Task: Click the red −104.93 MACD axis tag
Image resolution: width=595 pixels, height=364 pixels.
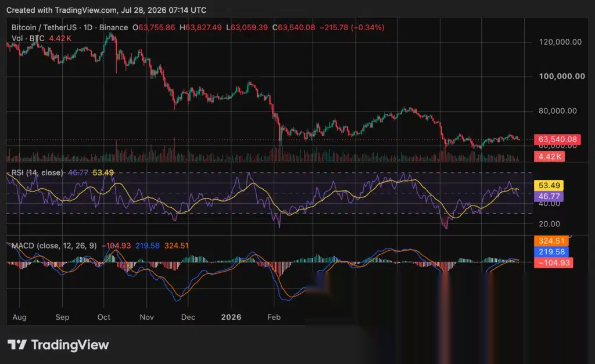Action: coord(554,263)
